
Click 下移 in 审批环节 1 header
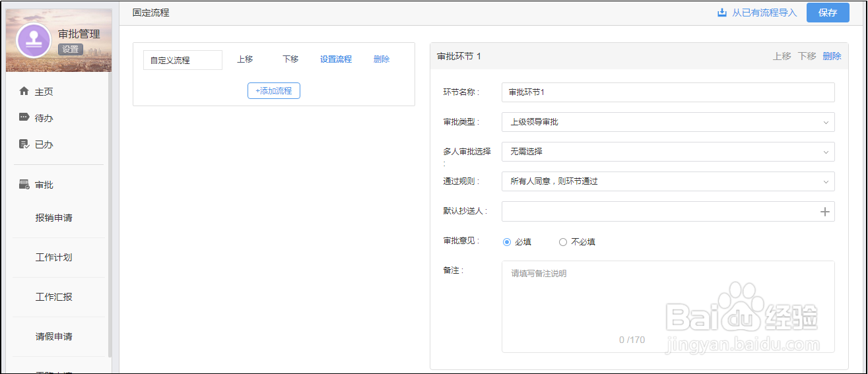click(807, 56)
